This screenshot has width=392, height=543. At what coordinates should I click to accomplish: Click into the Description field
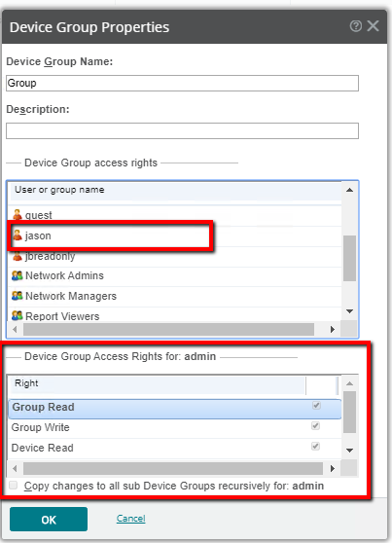tap(182, 131)
